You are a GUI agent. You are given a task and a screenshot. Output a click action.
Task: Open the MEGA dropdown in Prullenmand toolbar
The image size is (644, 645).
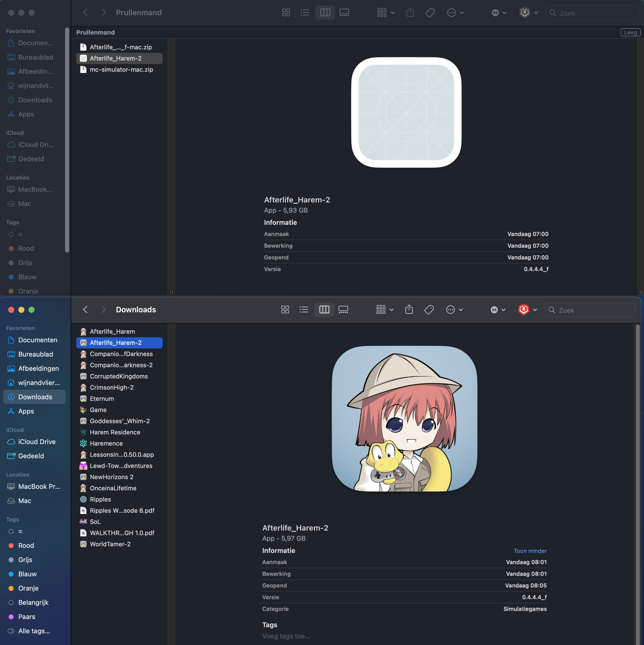point(499,13)
